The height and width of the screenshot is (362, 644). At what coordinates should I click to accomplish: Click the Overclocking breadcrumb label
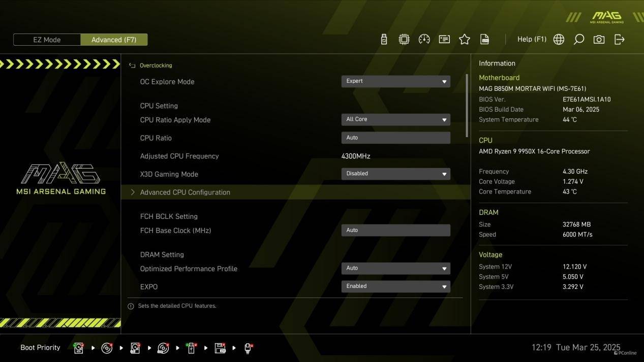156,65
